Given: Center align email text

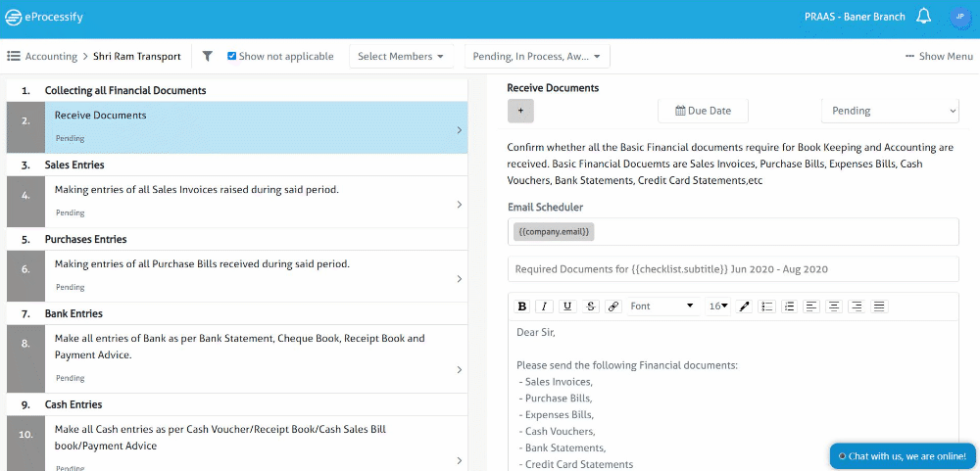Looking at the screenshot, I should [x=834, y=306].
